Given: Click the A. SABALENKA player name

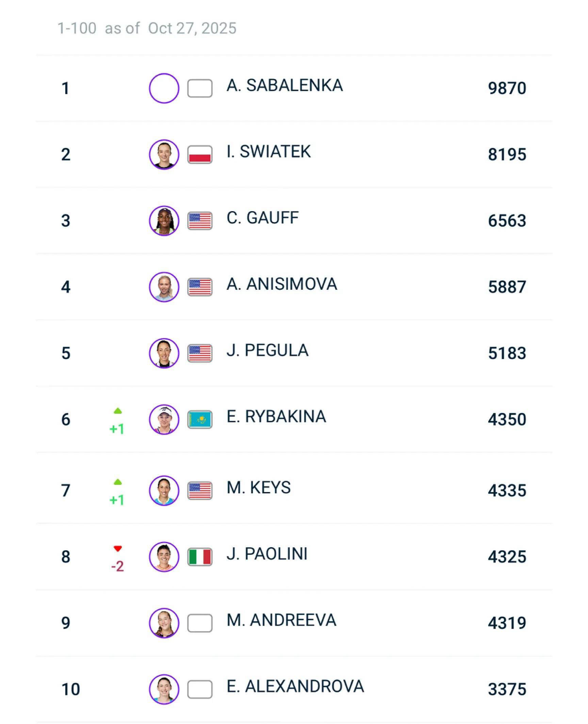Looking at the screenshot, I should pyautogui.click(x=284, y=85).
